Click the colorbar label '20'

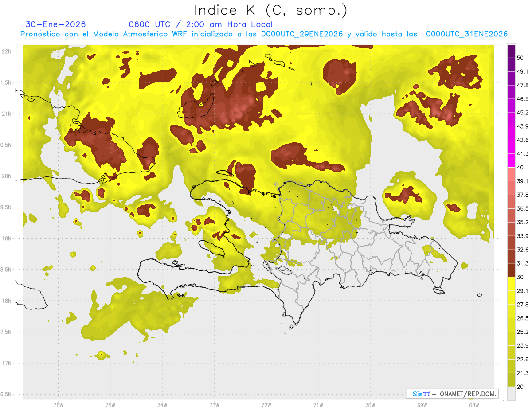point(521,387)
